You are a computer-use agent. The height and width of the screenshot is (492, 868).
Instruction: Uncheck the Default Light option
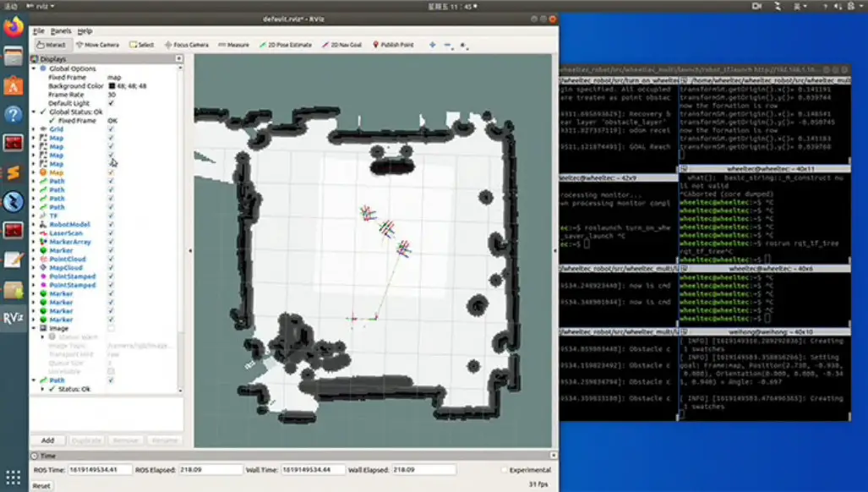[112, 102]
